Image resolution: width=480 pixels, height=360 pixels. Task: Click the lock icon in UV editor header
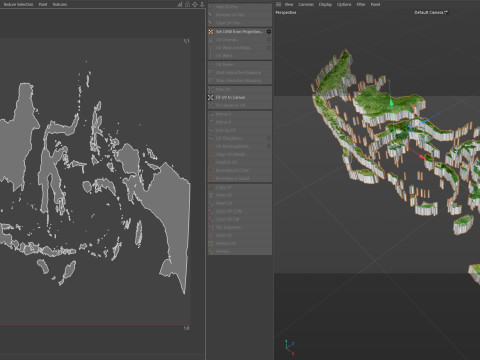tap(187, 4)
